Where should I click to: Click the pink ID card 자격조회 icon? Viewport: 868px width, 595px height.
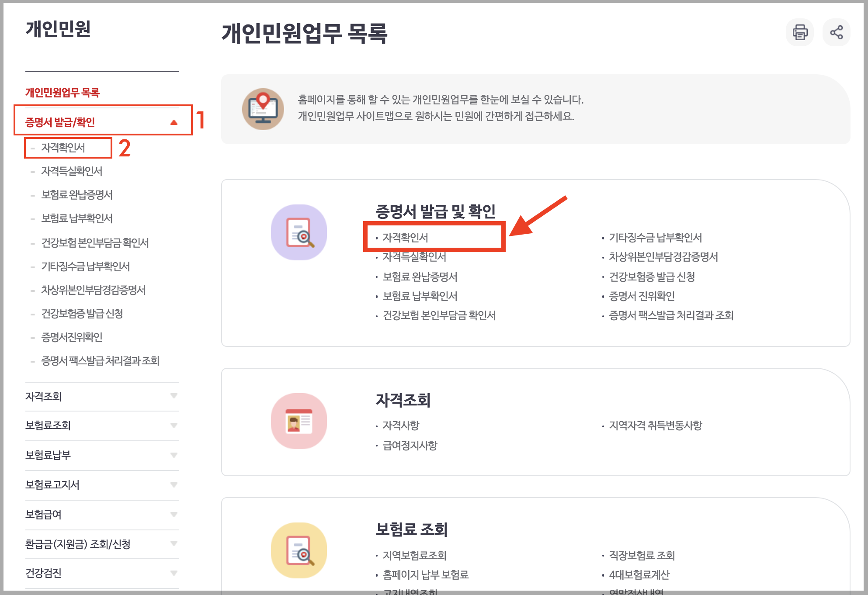[299, 421]
